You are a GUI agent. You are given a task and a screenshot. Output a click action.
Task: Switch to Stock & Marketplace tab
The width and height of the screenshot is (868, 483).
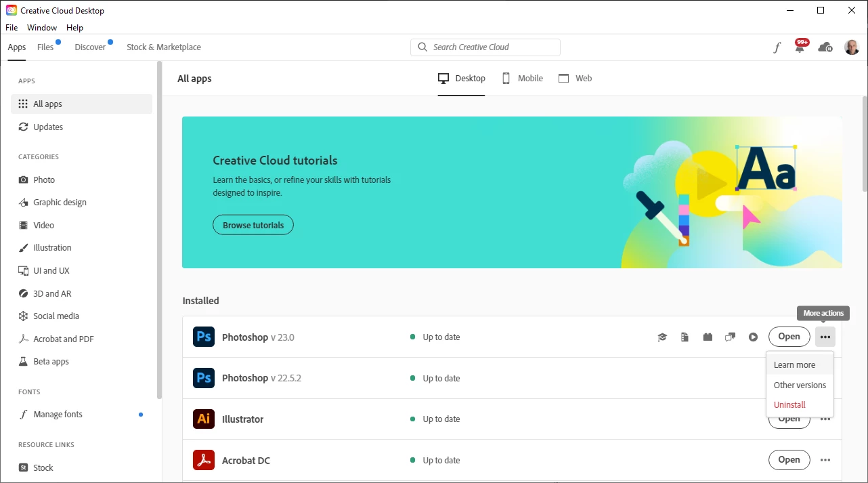[x=164, y=47]
